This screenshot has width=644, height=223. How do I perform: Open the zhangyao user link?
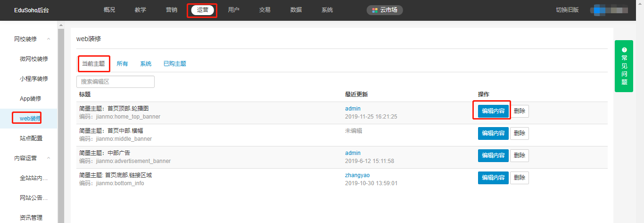pos(357,175)
